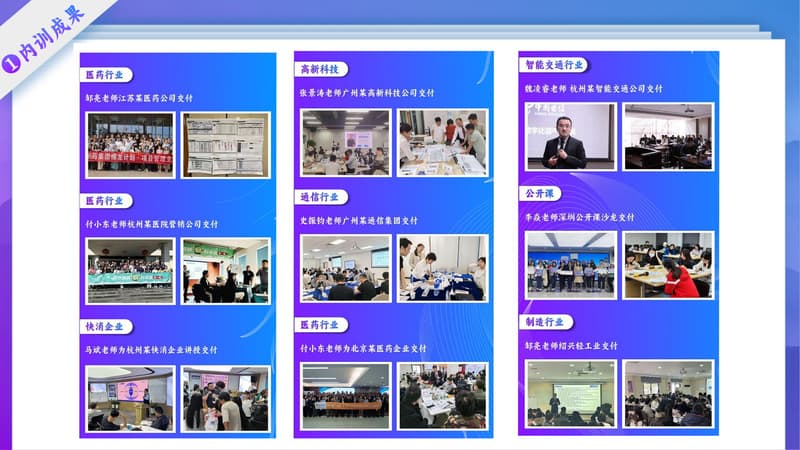
Task: Select the 通信行业 category label
Action: click(x=322, y=197)
